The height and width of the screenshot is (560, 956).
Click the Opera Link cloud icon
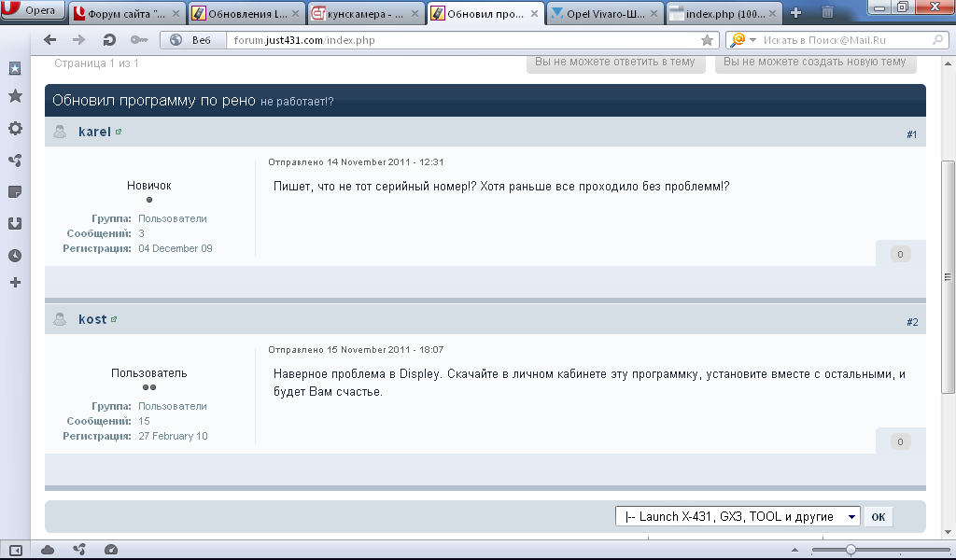pos(48,551)
